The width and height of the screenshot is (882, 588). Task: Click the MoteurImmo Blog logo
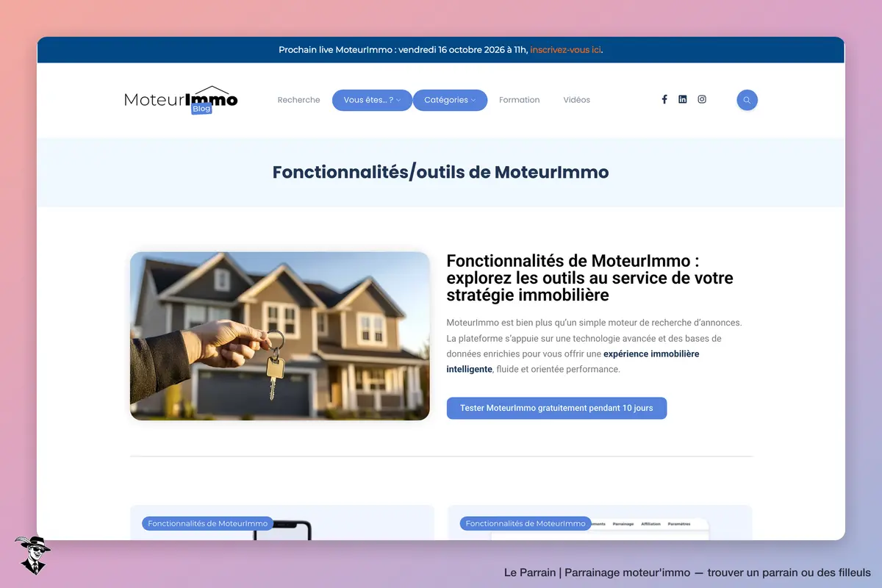(x=181, y=100)
